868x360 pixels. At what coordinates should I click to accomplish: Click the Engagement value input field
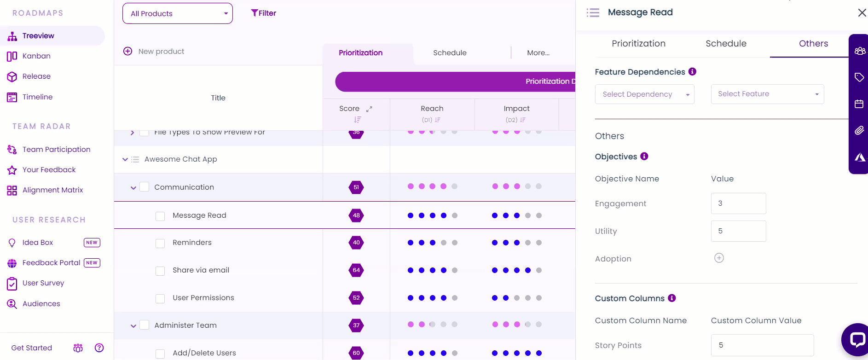738,203
